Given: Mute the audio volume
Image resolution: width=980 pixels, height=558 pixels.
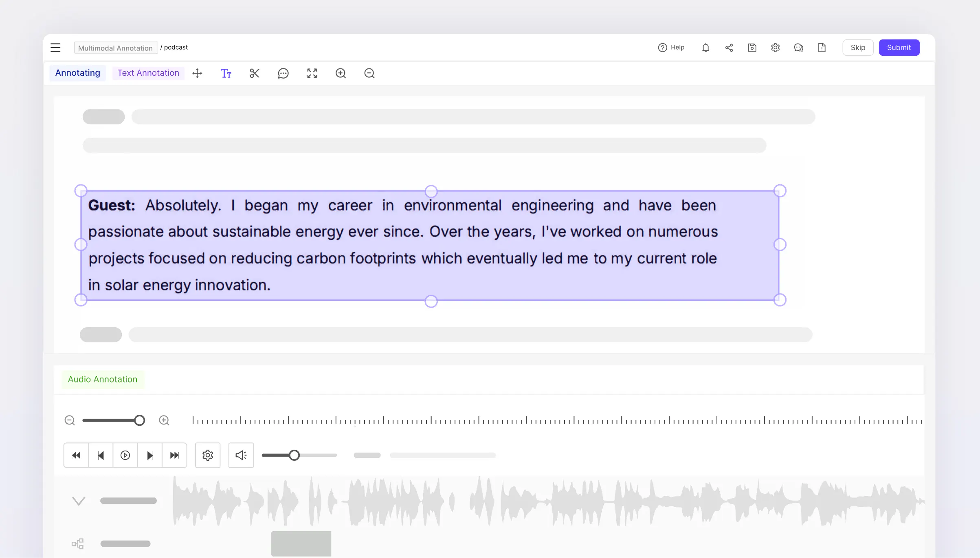Looking at the screenshot, I should pyautogui.click(x=241, y=455).
